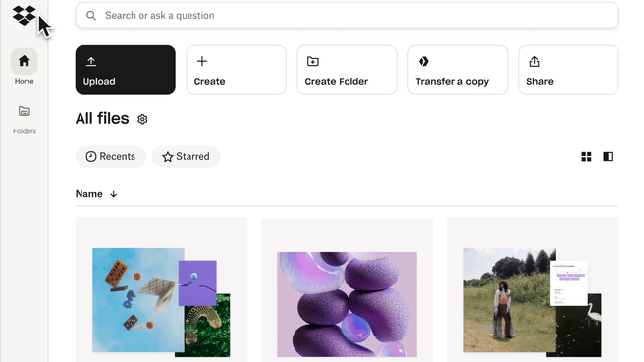Click the Share button
Screen dimensions: 644x362
click(568, 70)
